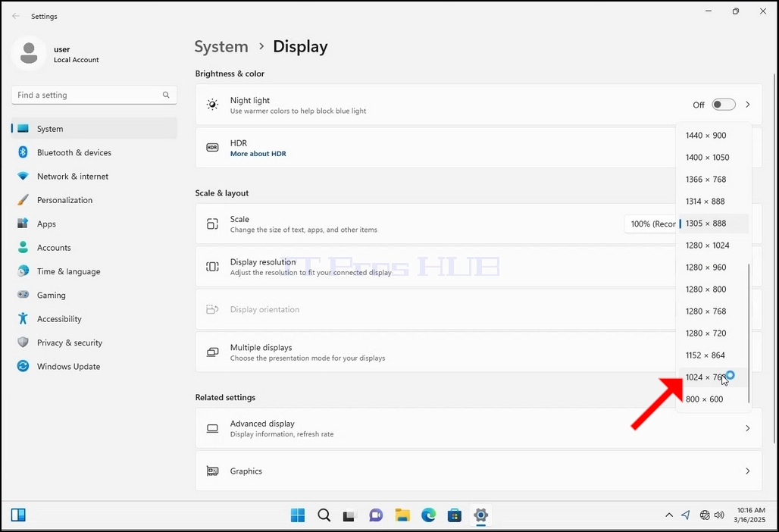Select 1024 × 768 resolution

point(713,377)
